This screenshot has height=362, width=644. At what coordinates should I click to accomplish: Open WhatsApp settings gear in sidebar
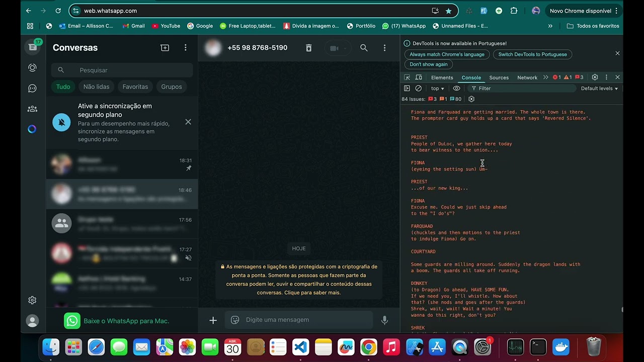[32, 300]
